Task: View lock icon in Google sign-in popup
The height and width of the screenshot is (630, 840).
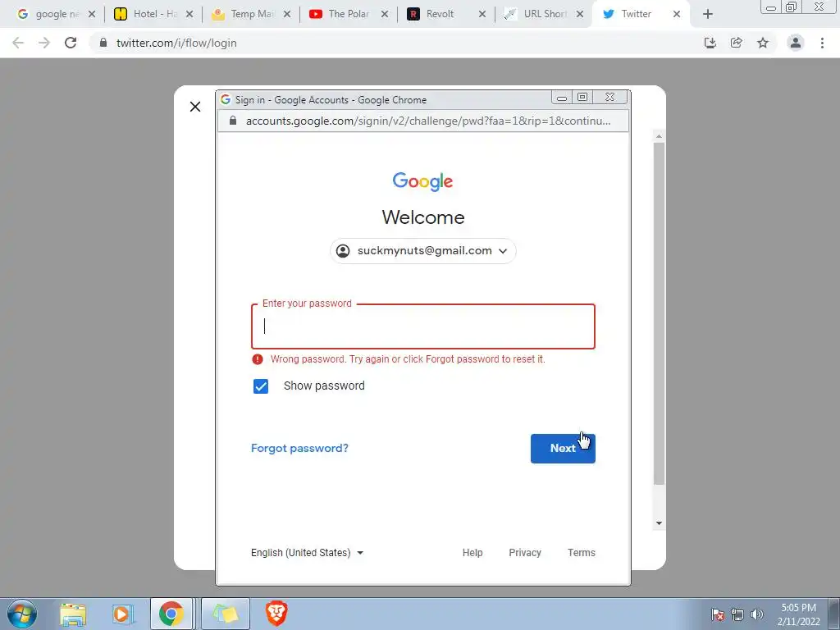Action: [232, 121]
